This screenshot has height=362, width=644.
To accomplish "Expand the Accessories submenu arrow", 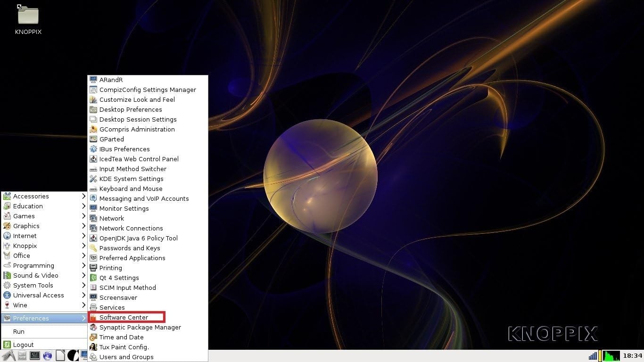I will [x=83, y=196].
